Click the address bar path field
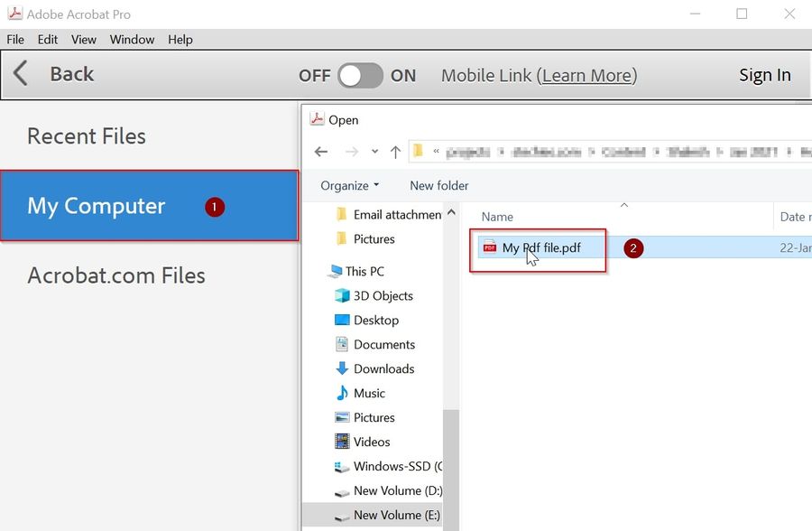This screenshot has height=531, width=812. [x=611, y=152]
